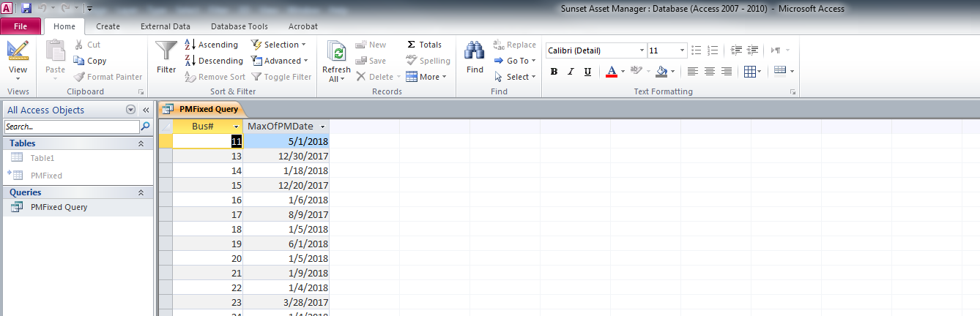980x316 pixels.
Task: Click the Refresh All icon
Action: tap(337, 52)
